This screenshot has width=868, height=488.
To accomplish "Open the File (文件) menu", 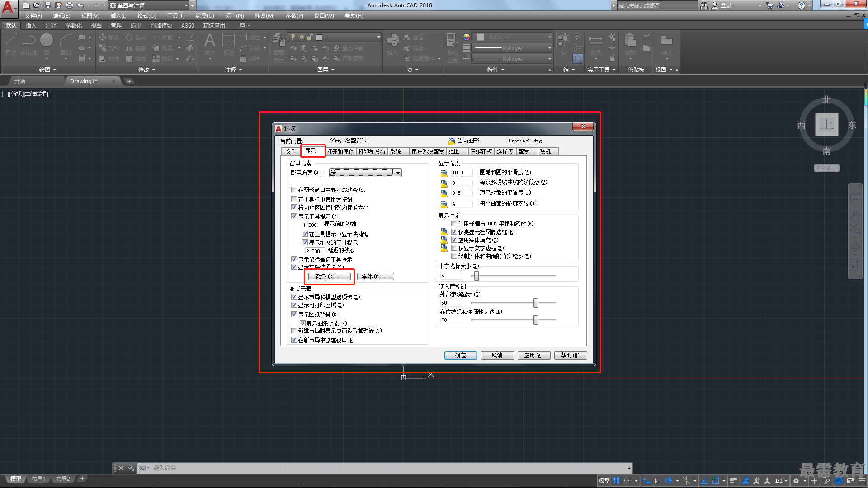I will click(x=33, y=16).
